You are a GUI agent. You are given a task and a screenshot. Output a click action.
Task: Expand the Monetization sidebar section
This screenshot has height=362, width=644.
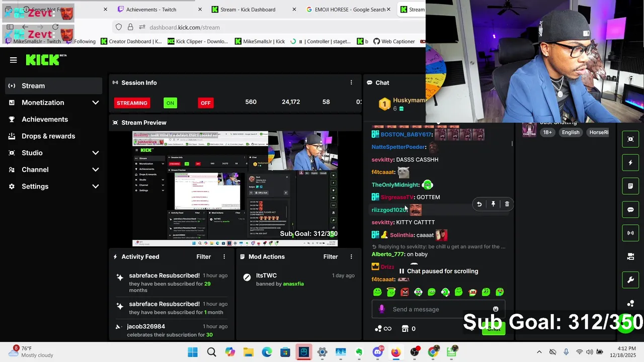tap(54, 103)
